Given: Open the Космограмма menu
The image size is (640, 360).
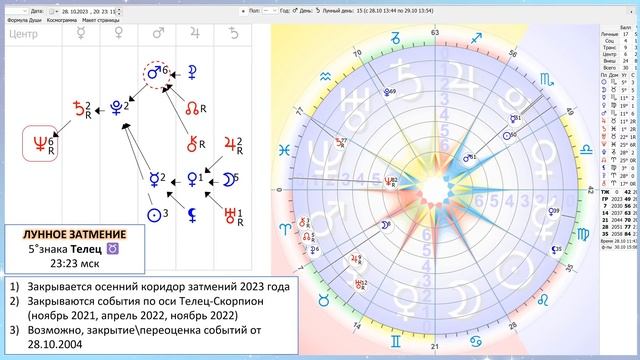Looking at the screenshot, I should (x=62, y=20).
